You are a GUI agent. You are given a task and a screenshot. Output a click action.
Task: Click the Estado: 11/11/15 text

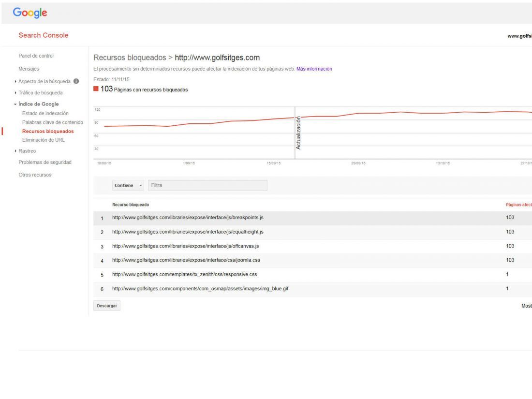point(111,80)
